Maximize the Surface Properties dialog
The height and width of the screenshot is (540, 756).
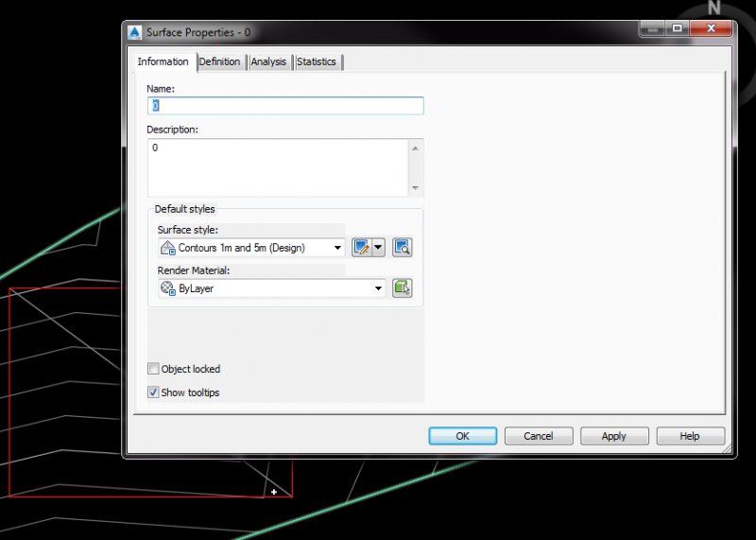(678, 28)
